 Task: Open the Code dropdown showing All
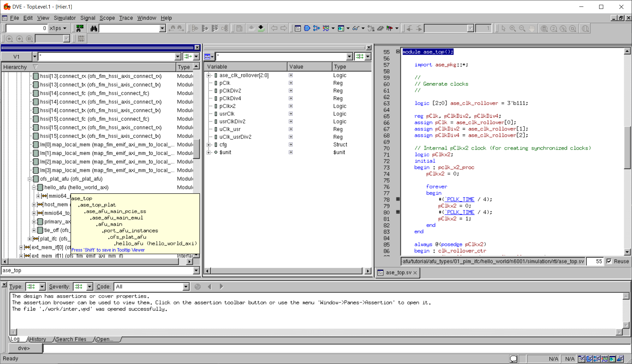pyautogui.click(x=186, y=287)
